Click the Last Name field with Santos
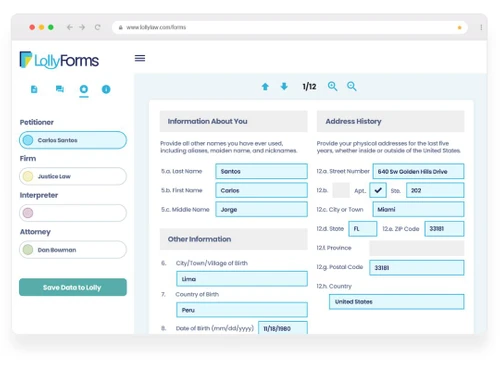Screen dimensions: 500x375 [x=261, y=171]
